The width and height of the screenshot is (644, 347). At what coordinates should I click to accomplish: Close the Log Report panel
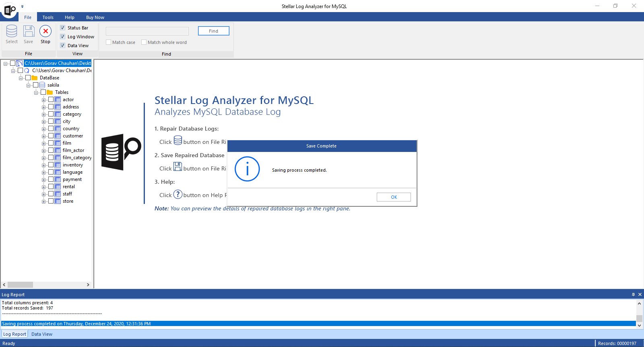tap(640, 295)
